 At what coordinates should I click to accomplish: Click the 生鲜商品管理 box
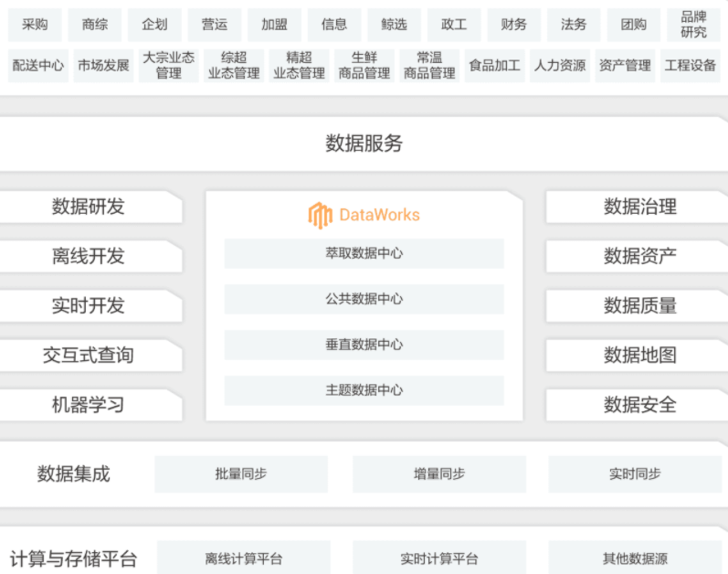tap(364, 66)
